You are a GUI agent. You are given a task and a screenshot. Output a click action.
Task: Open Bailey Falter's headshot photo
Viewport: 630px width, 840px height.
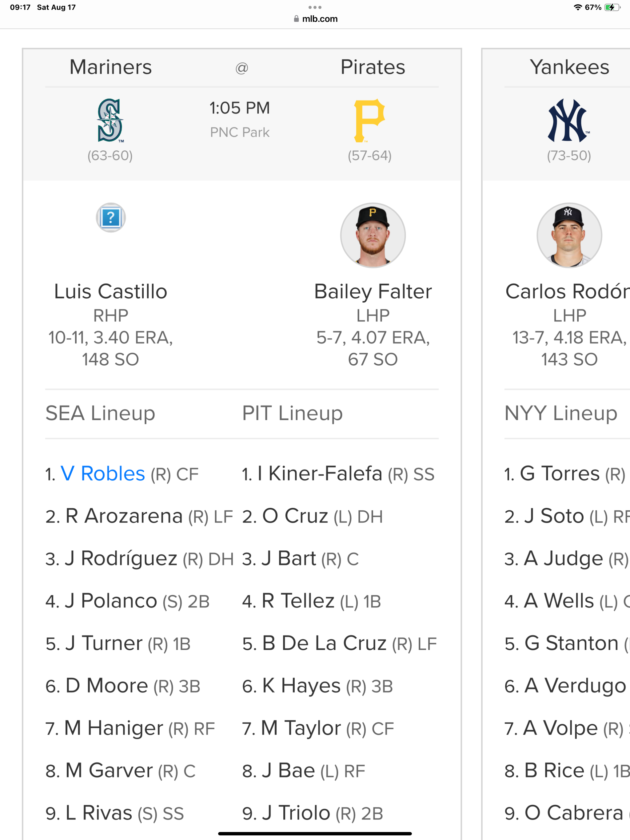tap(373, 235)
